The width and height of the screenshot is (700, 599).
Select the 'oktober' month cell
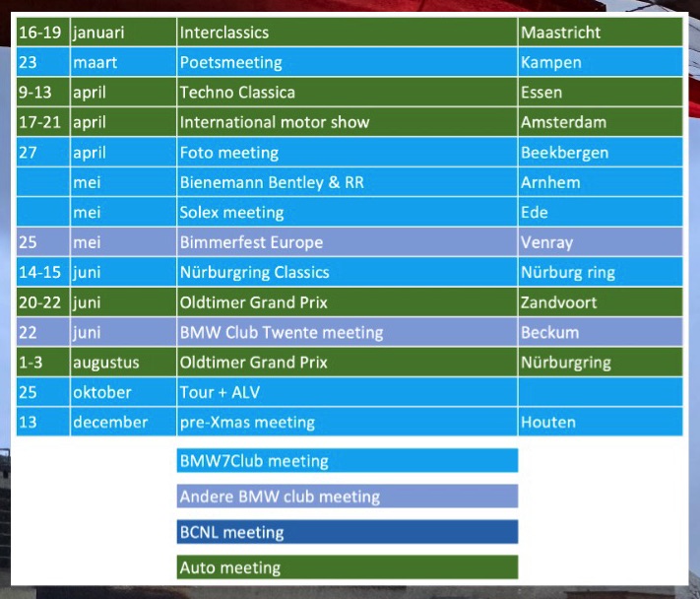point(123,392)
